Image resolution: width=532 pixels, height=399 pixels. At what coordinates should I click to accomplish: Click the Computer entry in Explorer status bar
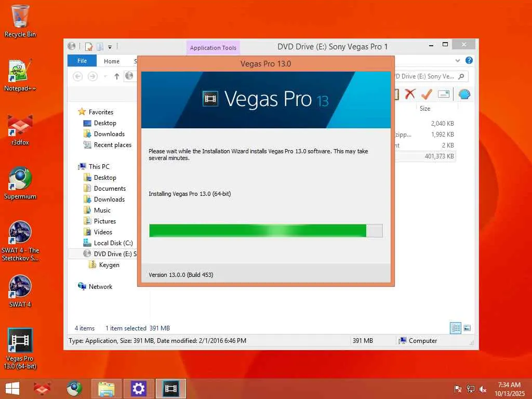coord(418,341)
